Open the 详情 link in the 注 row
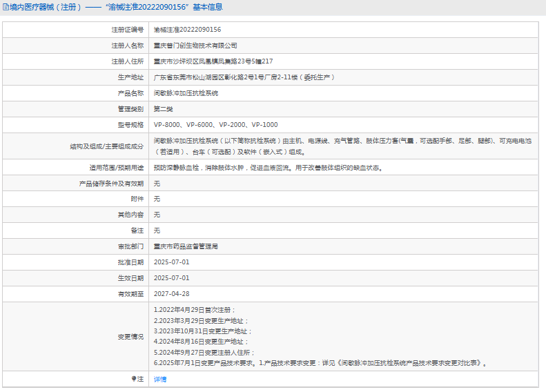Screen dimensions: 546x392 coord(160,379)
